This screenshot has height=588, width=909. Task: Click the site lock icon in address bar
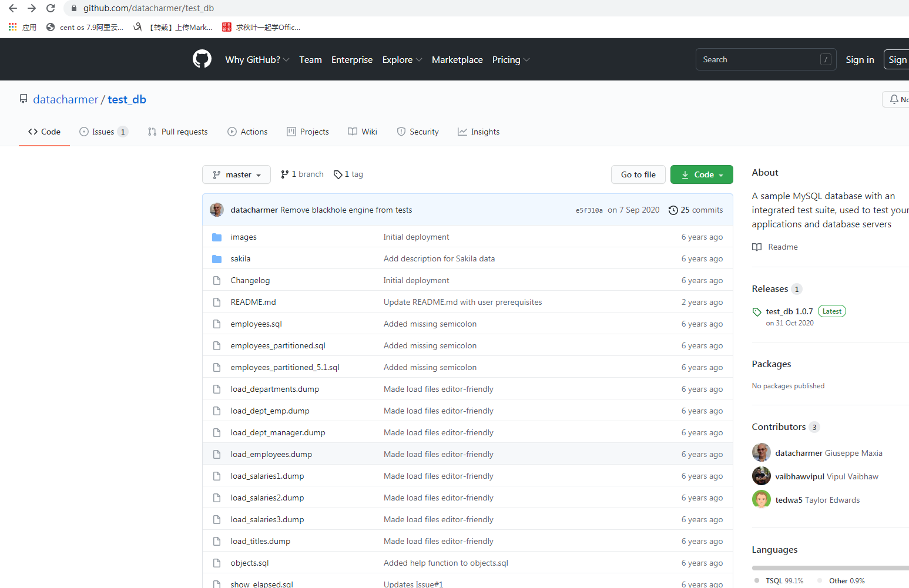[74, 8]
